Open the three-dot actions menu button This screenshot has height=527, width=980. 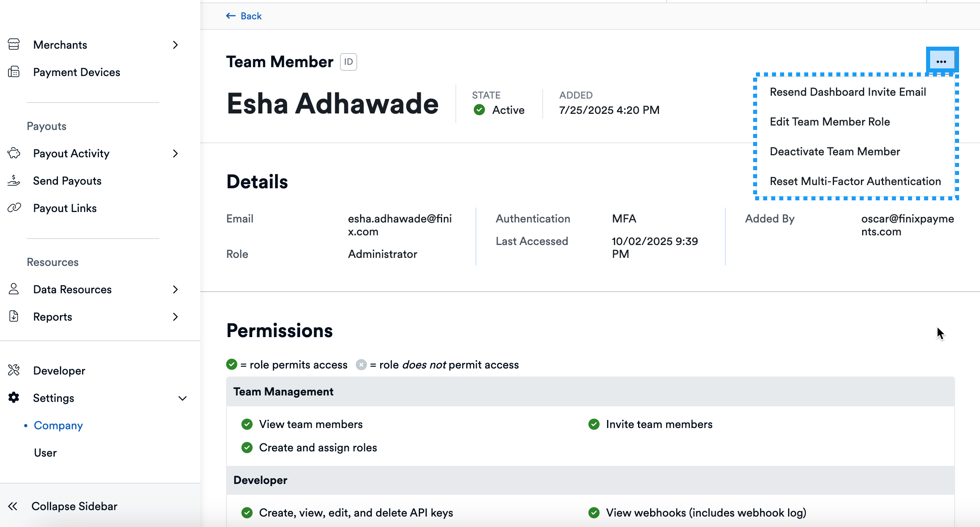point(941,62)
